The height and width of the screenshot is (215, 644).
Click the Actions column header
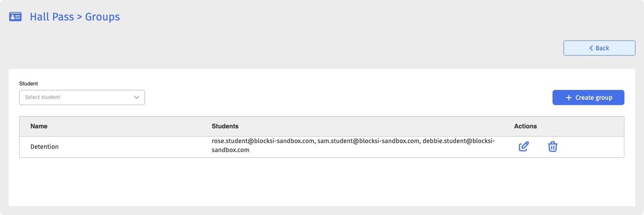coord(526,126)
